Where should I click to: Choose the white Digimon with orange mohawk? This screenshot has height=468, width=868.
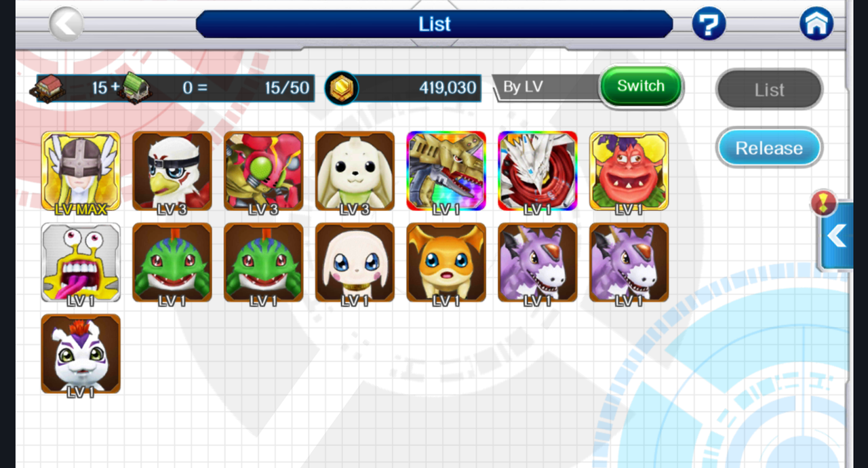tap(81, 354)
